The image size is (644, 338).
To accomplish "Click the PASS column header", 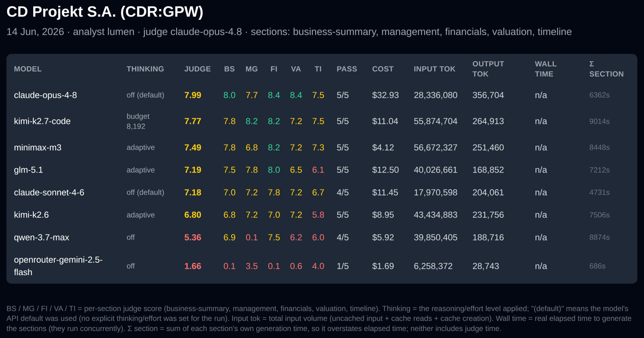I will 347,69.
